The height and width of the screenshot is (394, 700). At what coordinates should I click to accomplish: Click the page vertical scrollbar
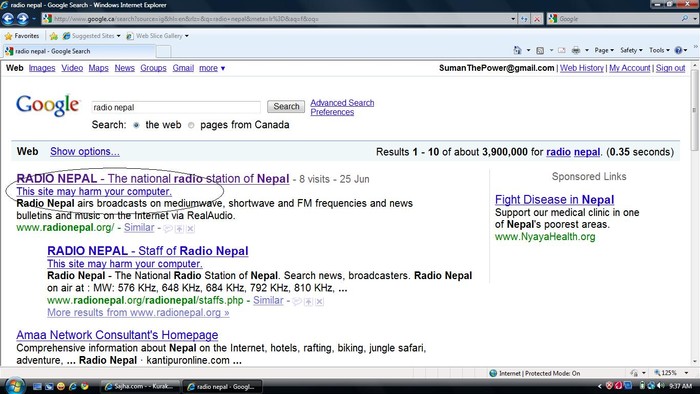pyautogui.click(x=694, y=213)
